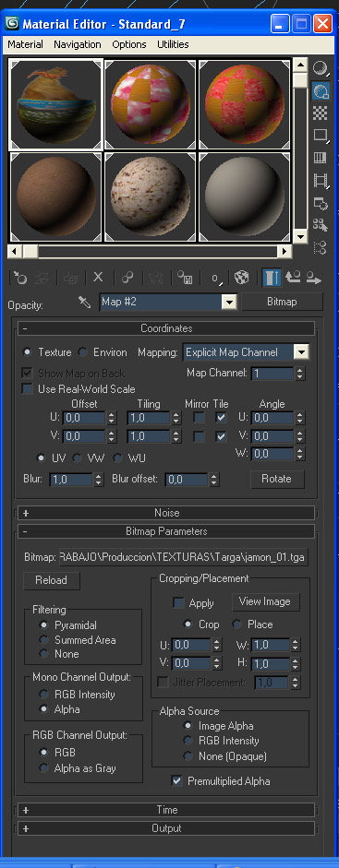Click the jamon_01.tga bitmap path button
Image resolution: width=339 pixels, height=868 pixels.
point(183,557)
